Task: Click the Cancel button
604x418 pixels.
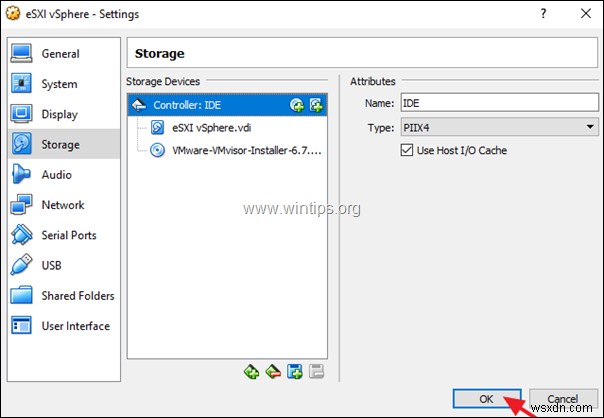Action: [562, 399]
